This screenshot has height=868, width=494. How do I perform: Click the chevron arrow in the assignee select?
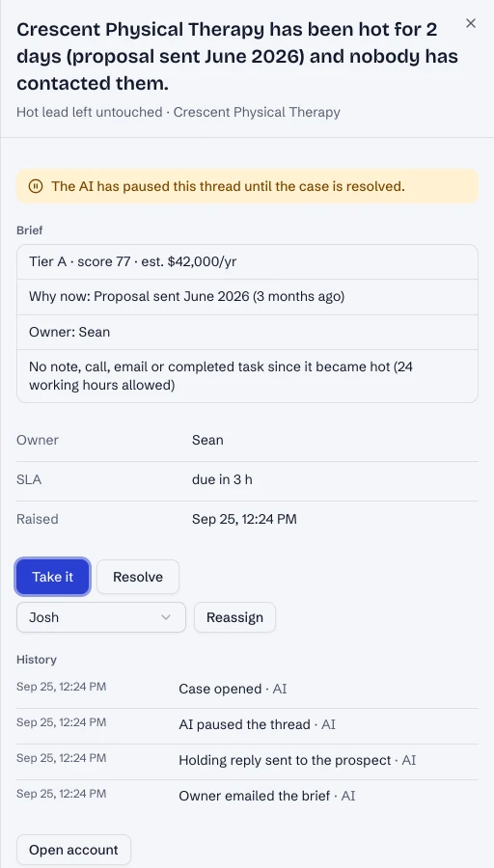[x=166, y=617]
